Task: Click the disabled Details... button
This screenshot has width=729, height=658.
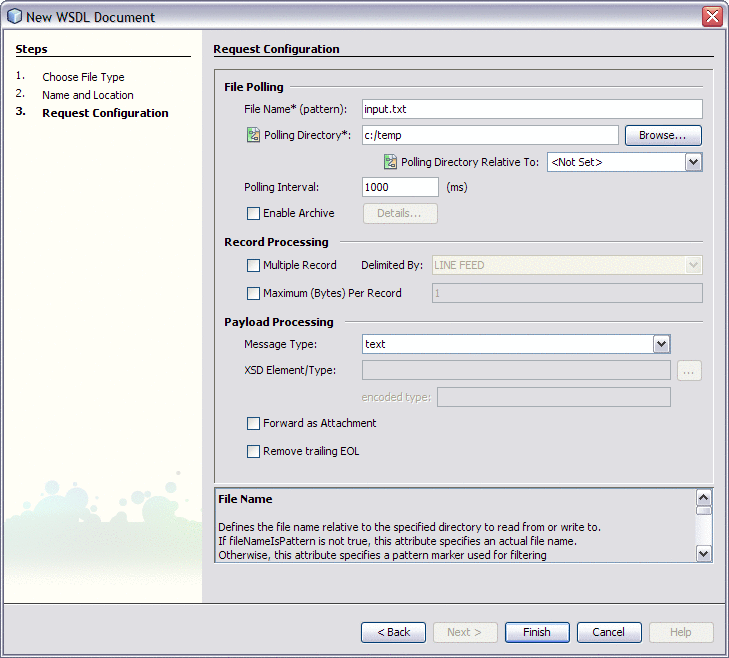Action: 400,213
